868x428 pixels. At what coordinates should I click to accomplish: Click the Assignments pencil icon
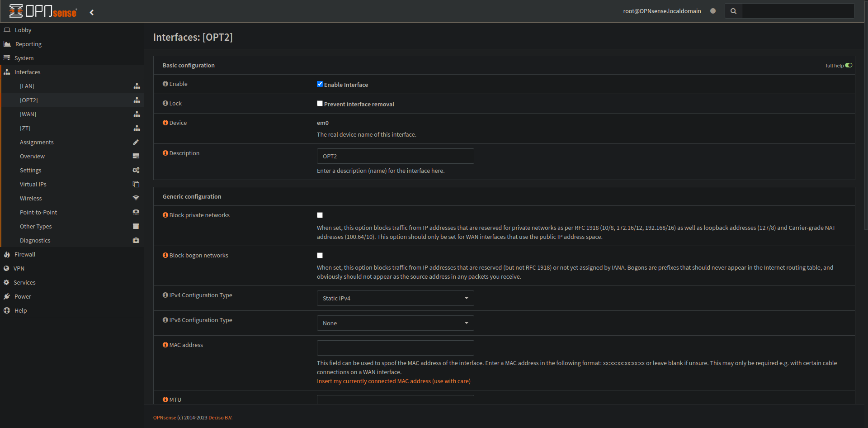[136, 142]
